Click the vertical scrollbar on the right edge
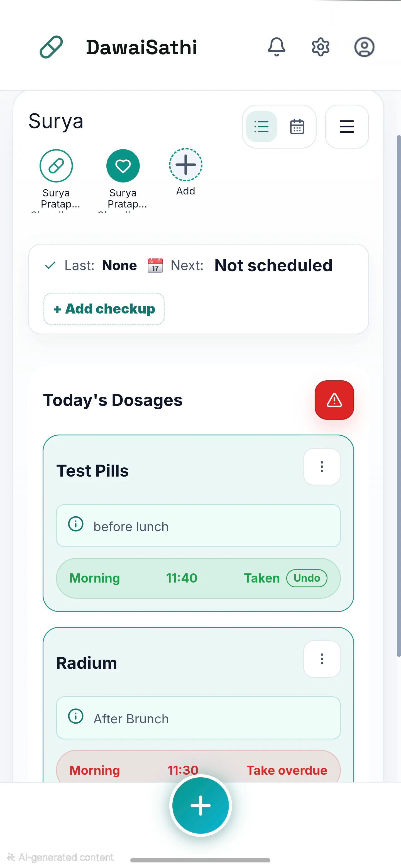The width and height of the screenshot is (401, 868). [398, 396]
